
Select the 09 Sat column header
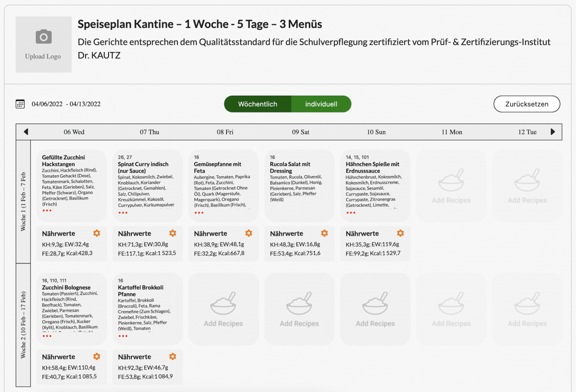tap(301, 132)
